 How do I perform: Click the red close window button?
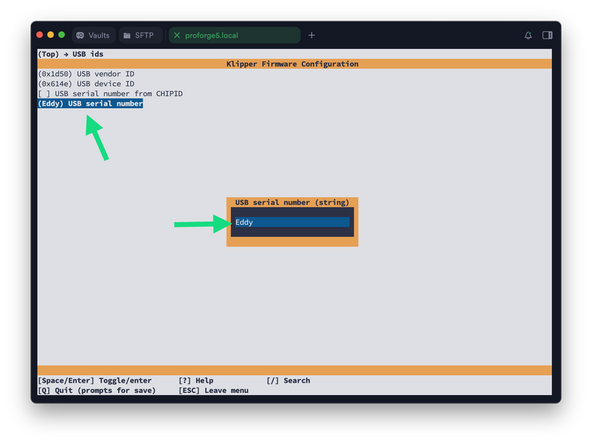pos(40,35)
